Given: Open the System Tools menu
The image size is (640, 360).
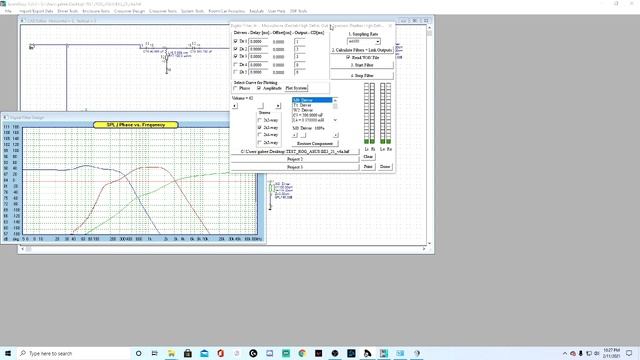Looking at the screenshot, I should pyautogui.click(x=192, y=11).
